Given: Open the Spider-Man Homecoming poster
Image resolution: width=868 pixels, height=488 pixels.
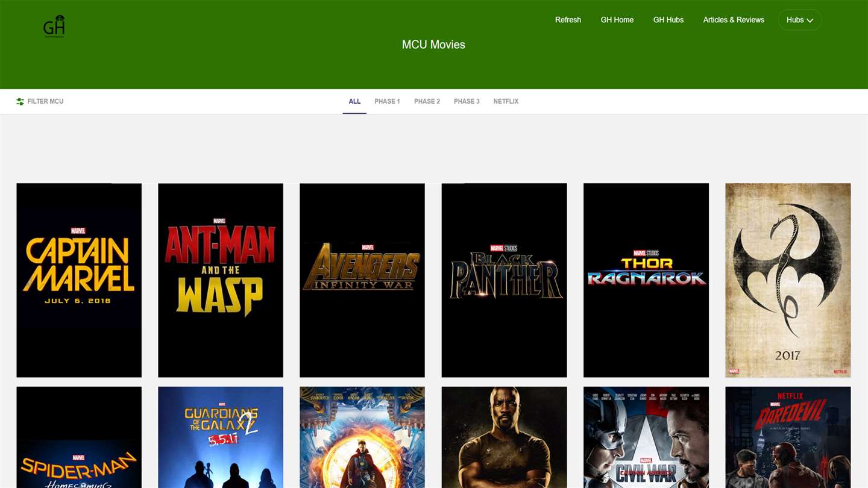Looking at the screenshot, I should point(79,437).
